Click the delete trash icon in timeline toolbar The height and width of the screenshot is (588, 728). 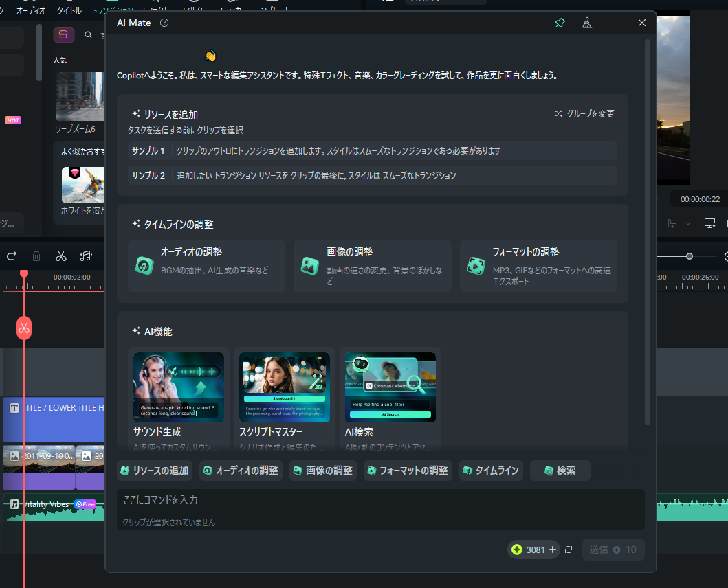tap(36, 256)
